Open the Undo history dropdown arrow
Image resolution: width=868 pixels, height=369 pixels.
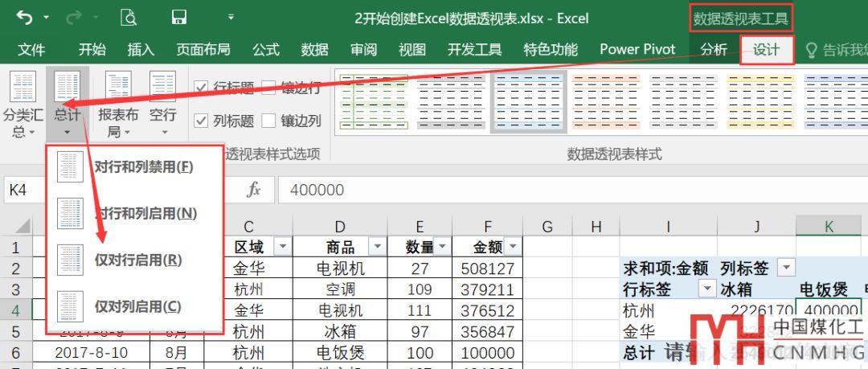(46, 18)
